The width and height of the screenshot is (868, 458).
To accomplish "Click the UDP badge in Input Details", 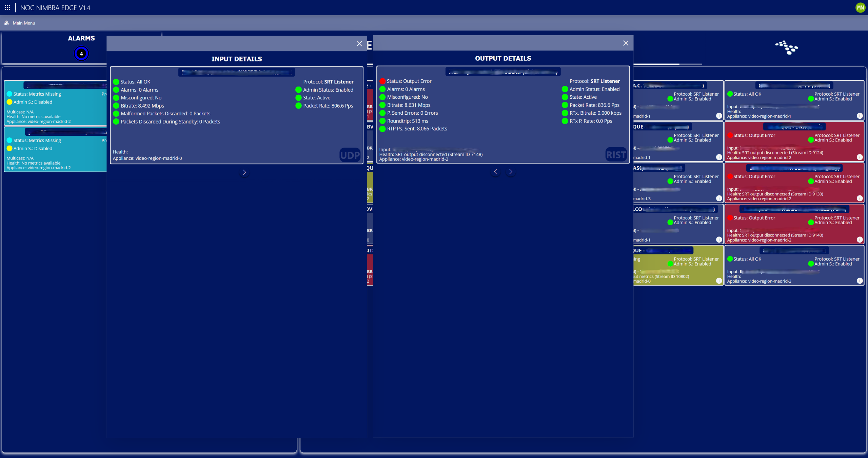I will pos(350,155).
